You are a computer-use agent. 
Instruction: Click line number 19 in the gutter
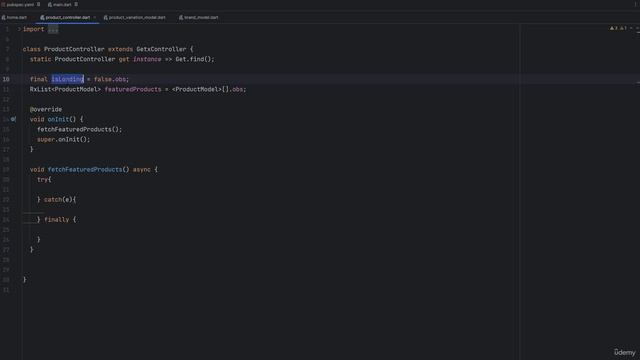pos(6,169)
